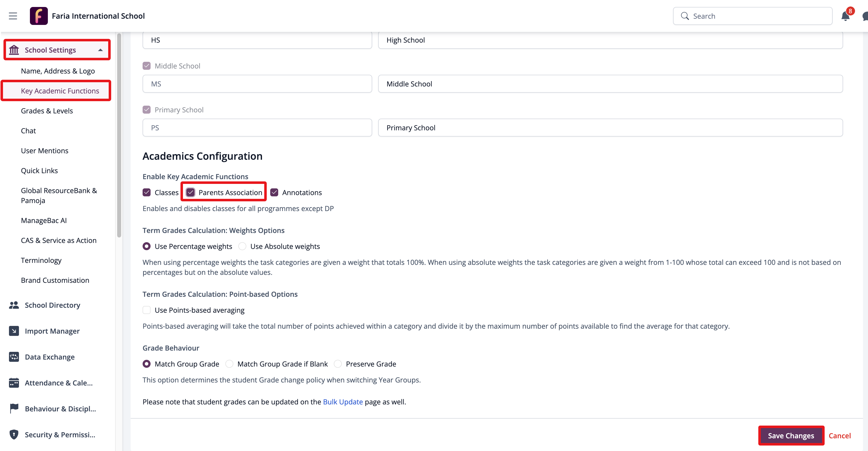Choose the Preserve Grade option
Screen dimensions: 868x451
(x=338, y=364)
